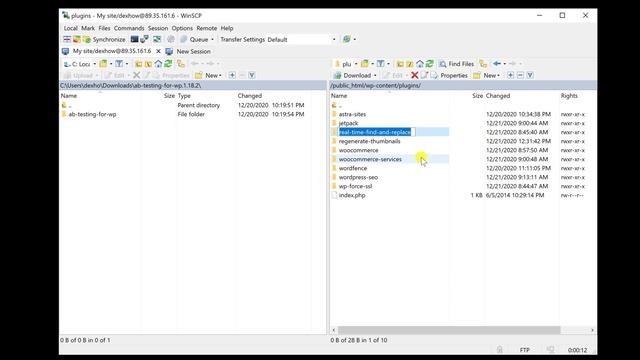Image resolution: width=640 pixels, height=360 pixels.
Task: Click the local panel filter icon
Action: (119, 64)
